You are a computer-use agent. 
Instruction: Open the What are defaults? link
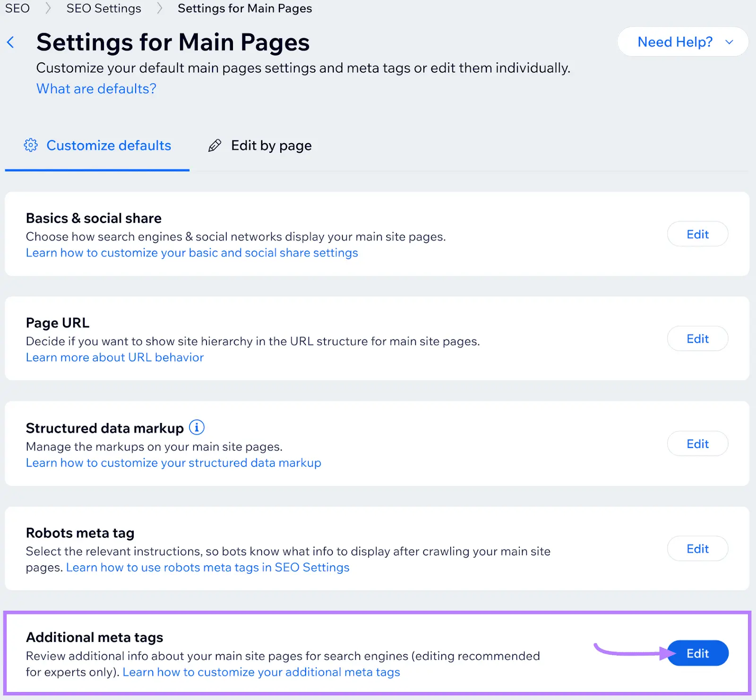click(95, 88)
